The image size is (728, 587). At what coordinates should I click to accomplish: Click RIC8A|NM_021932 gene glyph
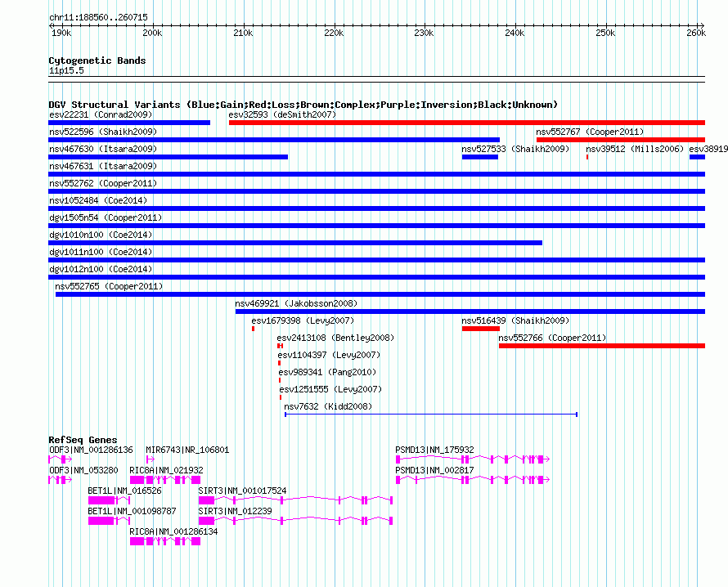click(x=165, y=480)
